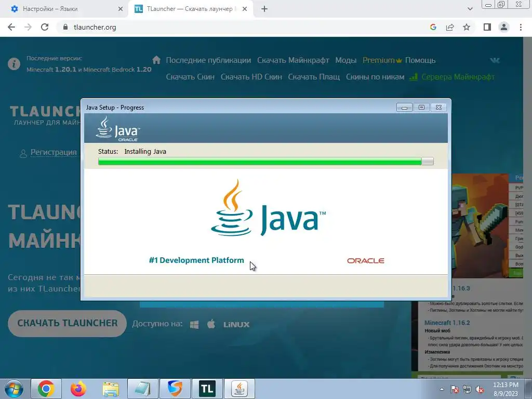
Task: Close the TLauncher tab
Action: coord(245,9)
